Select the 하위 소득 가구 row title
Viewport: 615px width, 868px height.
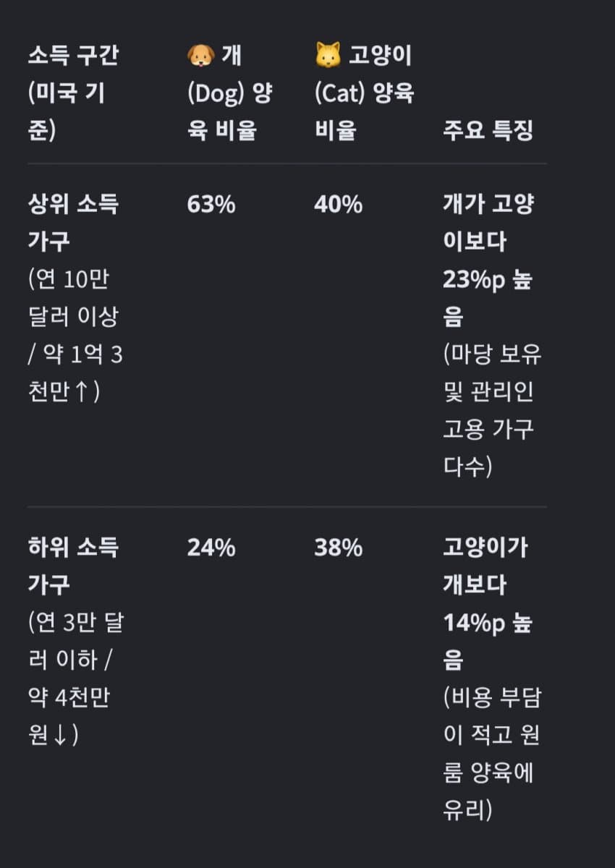pyautogui.click(x=72, y=566)
